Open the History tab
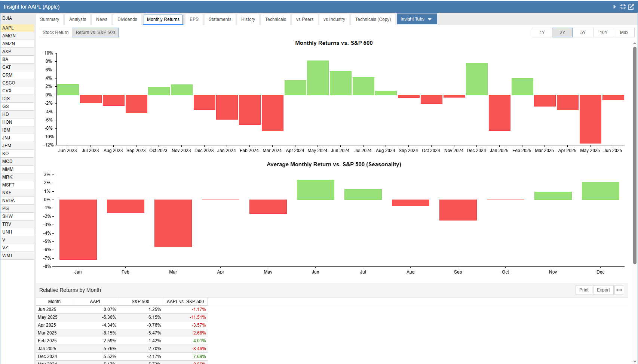The height and width of the screenshot is (364, 638). tap(248, 19)
